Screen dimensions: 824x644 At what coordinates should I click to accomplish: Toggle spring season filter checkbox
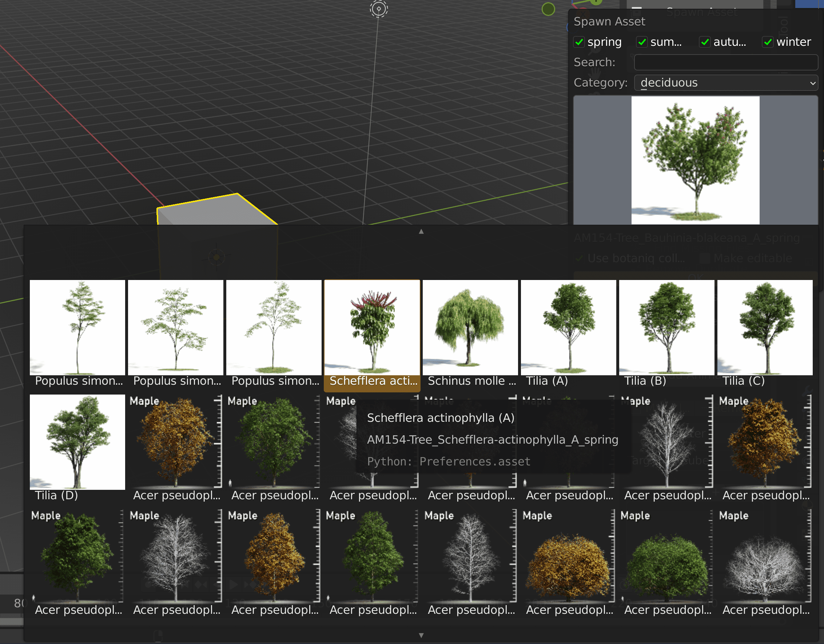(x=580, y=41)
